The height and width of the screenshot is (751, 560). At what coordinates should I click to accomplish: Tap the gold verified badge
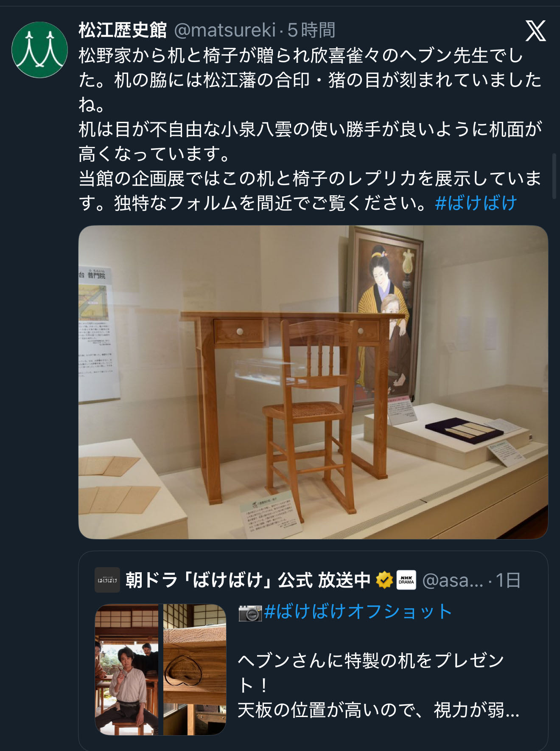pos(384,580)
